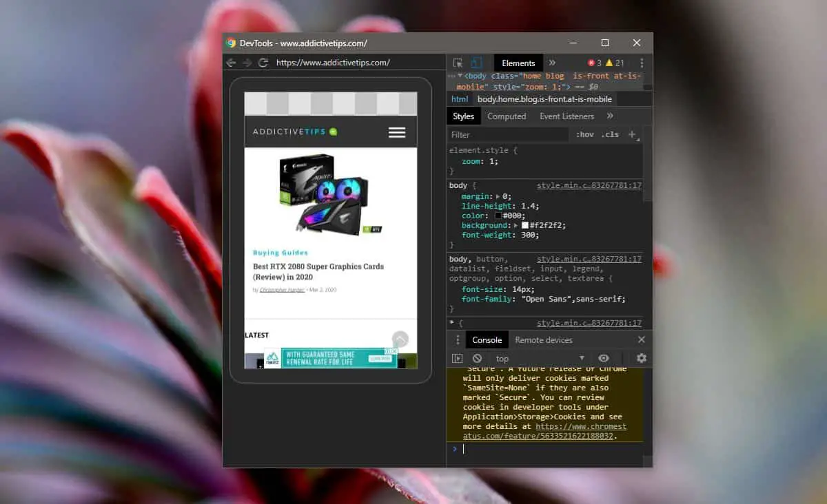827x504 pixels.
Task: Clear the console
Action: coord(477,359)
